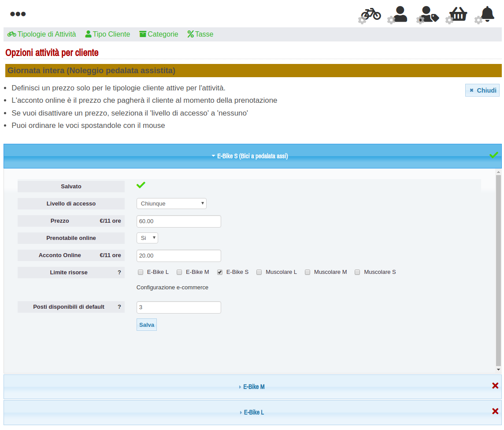This screenshot has width=504, height=430.
Task: Enable Muscolare M resource checkbox
Action: (308, 272)
